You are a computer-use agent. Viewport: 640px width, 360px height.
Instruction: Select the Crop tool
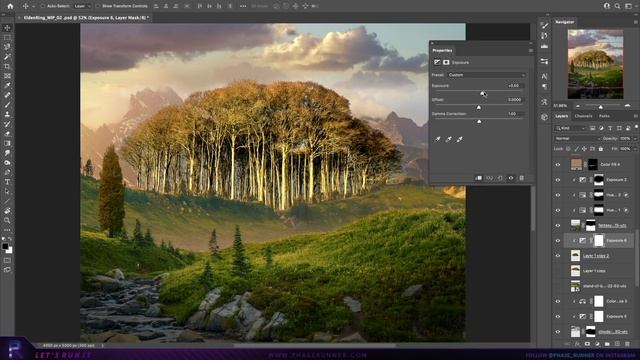7,66
